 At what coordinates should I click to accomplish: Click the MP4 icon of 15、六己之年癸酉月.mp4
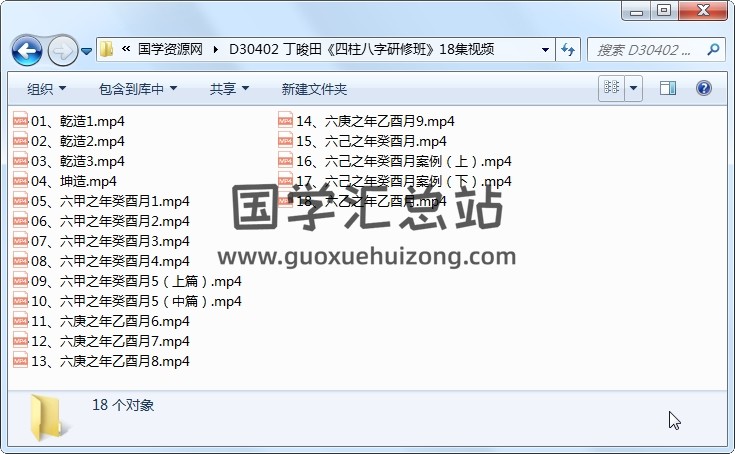coord(285,141)
